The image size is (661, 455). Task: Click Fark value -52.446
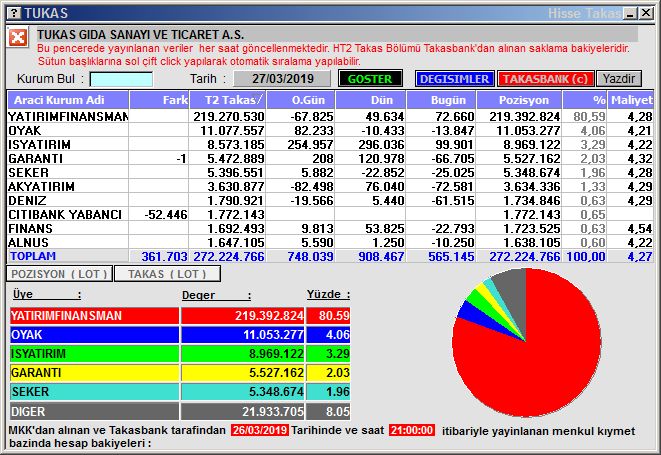coord(166,215)
